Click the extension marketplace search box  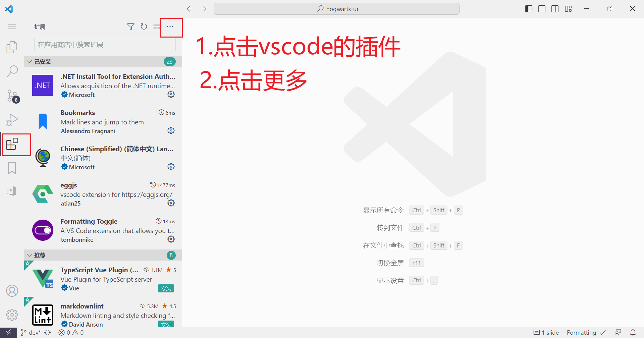[x=105, y=45]
